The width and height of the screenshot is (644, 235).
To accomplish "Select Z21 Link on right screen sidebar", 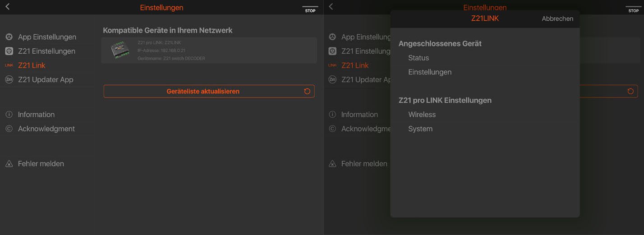I will 355,65.
